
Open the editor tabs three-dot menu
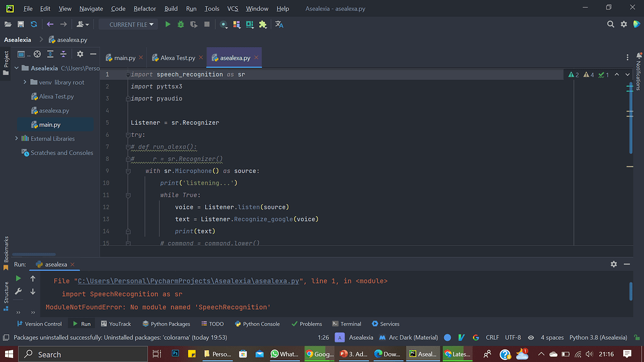coord(627,58)
